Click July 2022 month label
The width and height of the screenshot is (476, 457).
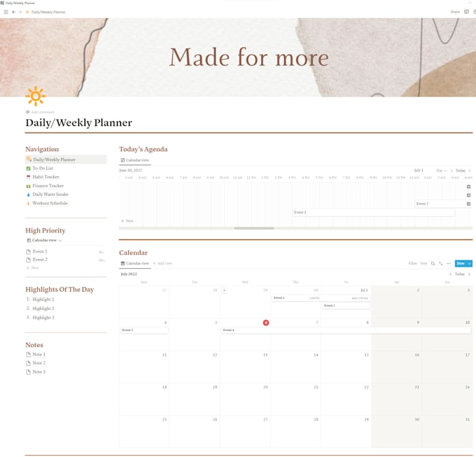click(x=129, y=274)
